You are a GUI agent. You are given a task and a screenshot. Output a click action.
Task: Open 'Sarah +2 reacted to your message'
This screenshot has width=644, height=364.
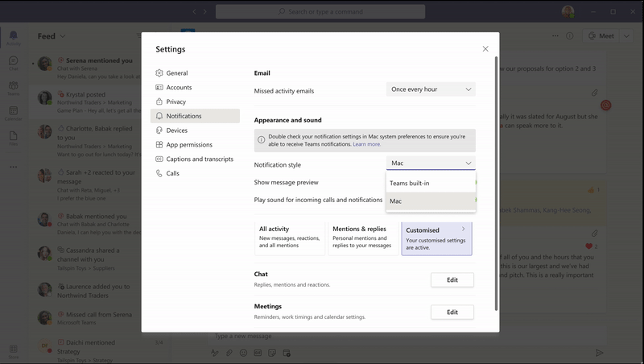pos(87,185)
